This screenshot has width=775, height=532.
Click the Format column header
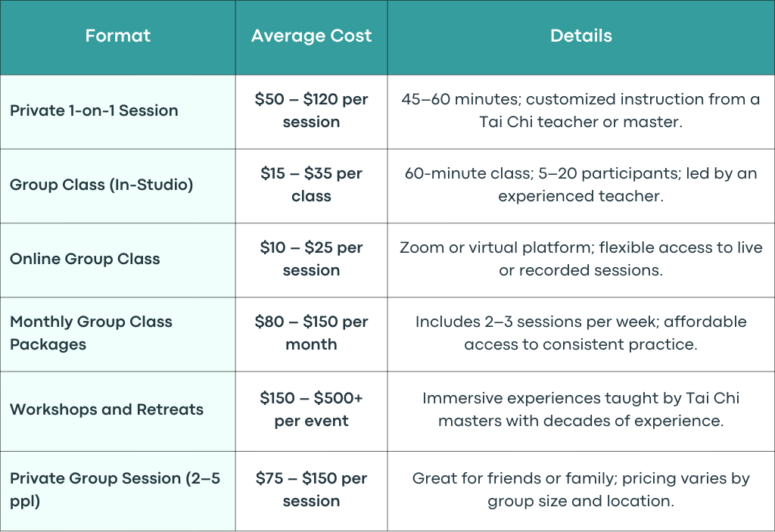pos(117,36)
